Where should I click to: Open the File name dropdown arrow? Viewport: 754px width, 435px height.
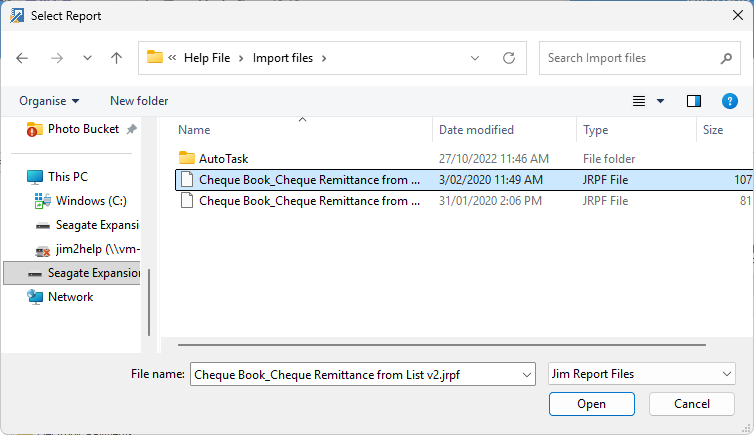pos(527,374)
